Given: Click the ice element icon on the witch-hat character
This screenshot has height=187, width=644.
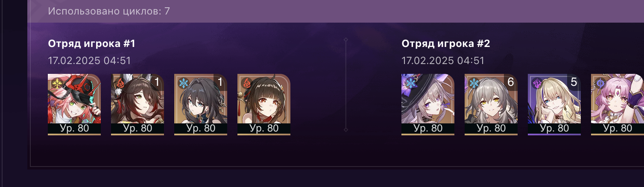Looking at the screenshot, I should (410, 83).
